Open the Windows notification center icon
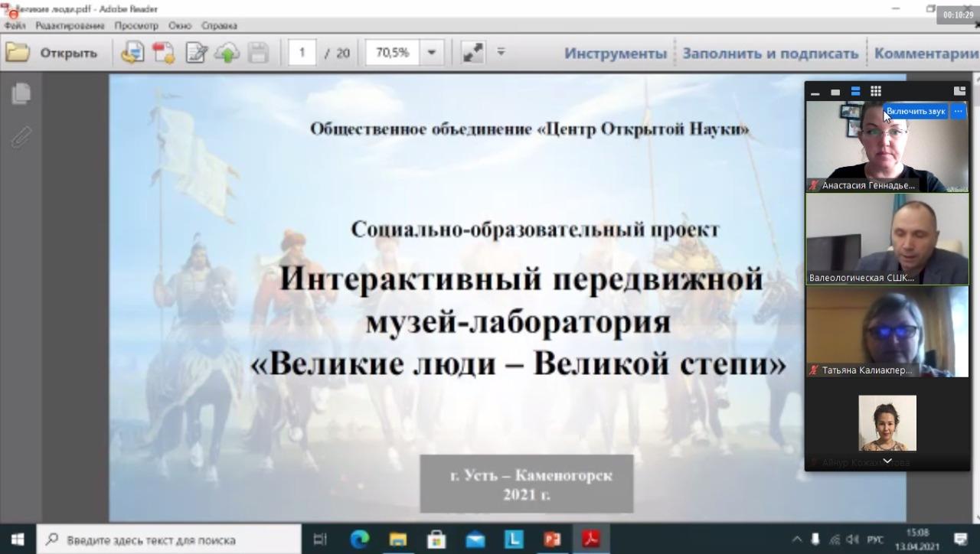 (x=960, y=539)
